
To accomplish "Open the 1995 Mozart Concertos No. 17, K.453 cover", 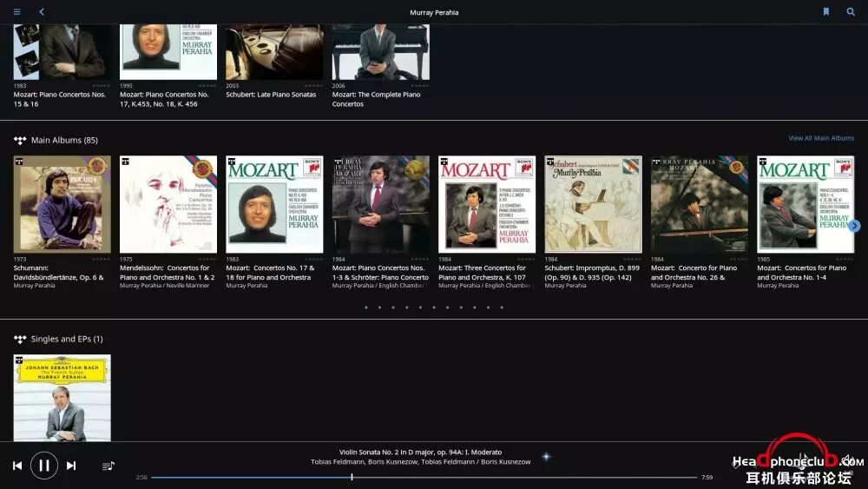I will 168,52.
